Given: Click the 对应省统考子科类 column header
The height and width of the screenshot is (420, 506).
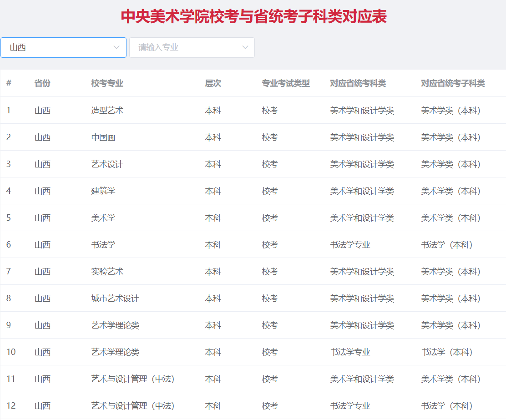Looking at the screenshot, I should pyautogui.click(x=453, y=83).
